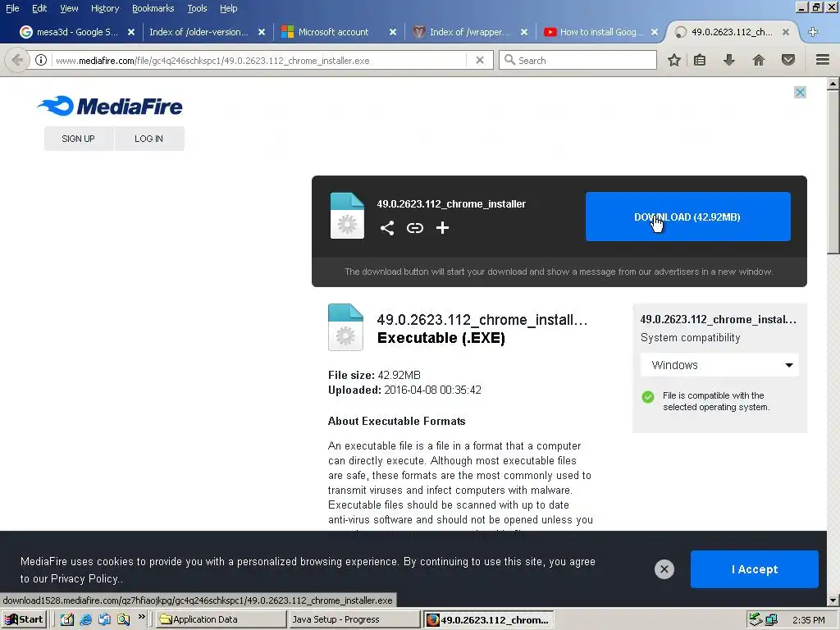Click the SIGN UP button
Screen dimensions: 840x630
pos(78,139)
